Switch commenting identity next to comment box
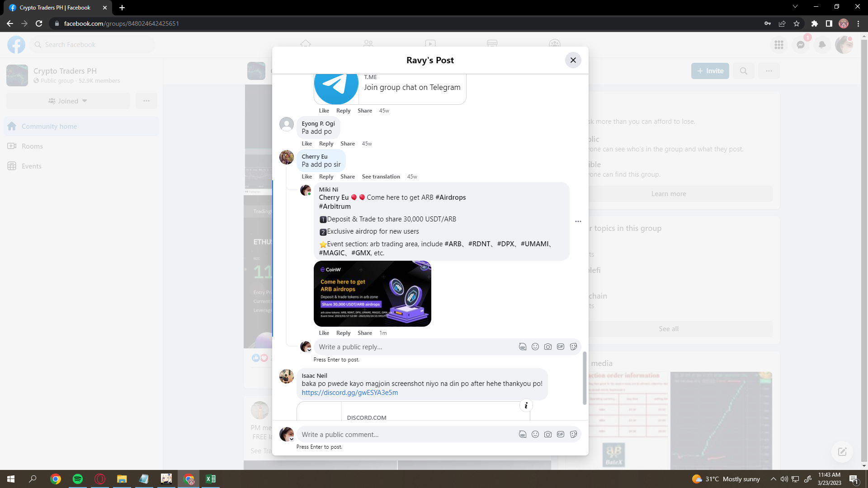Screen dimensions: 868x488 (x=287, y=434)
